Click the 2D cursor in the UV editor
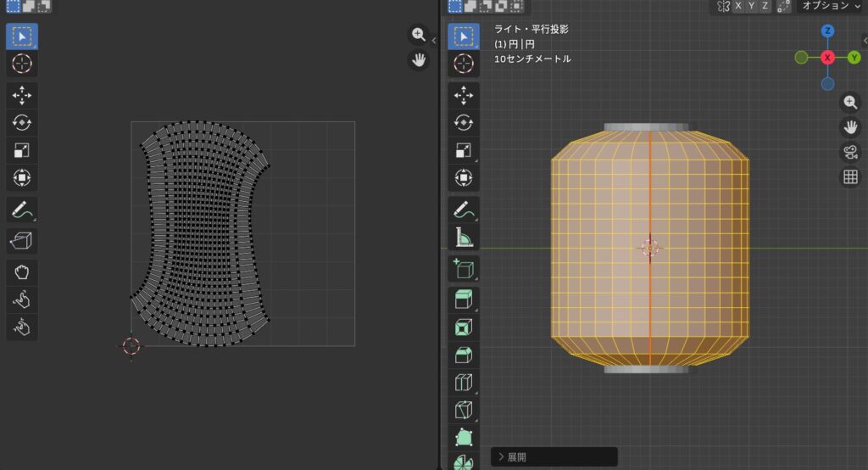 131,345
